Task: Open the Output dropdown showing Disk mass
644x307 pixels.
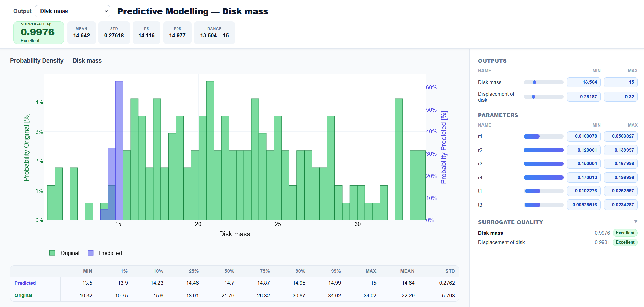Action: pyautogui.click(x=72, y=11)
